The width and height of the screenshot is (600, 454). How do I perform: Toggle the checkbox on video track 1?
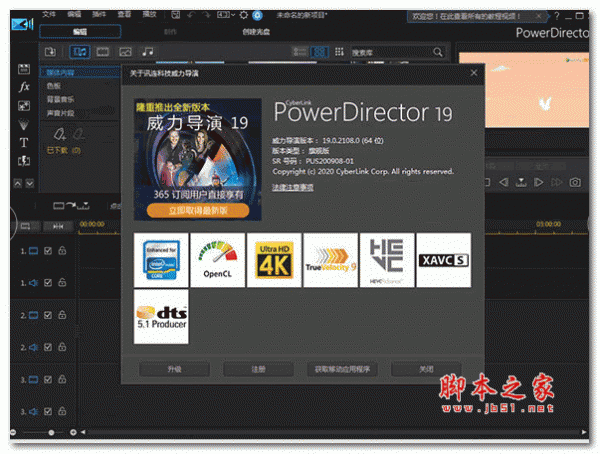coord(48,251)
